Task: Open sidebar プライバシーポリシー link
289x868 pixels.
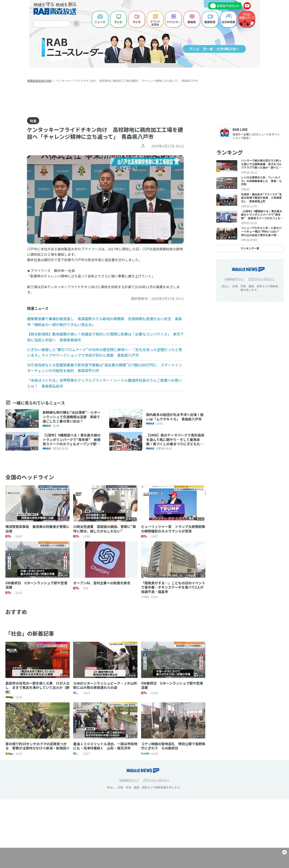Action: click(261, 279)
